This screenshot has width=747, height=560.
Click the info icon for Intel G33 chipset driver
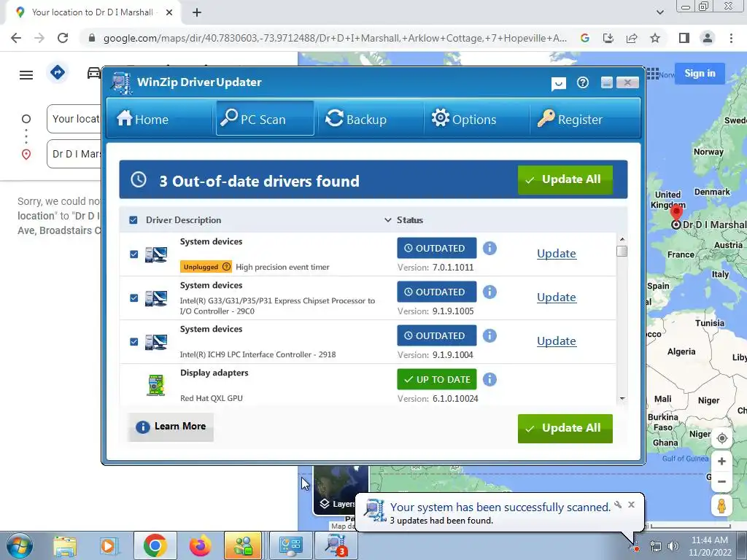point(489,292)
